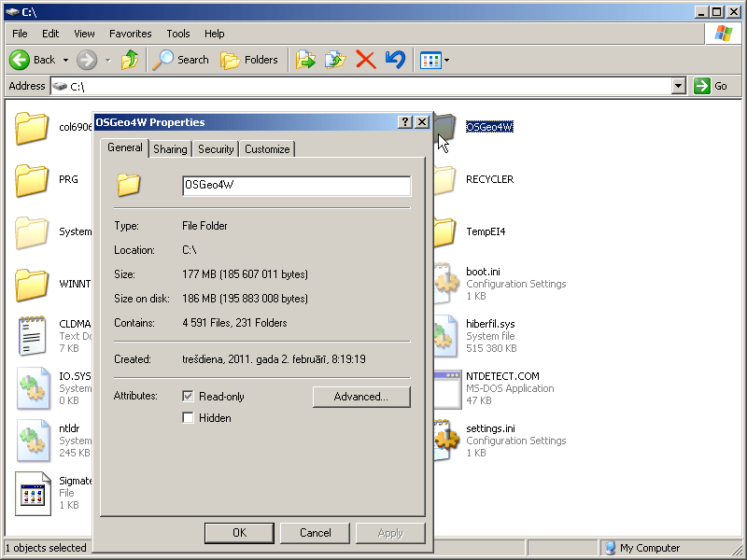Select the ntldr system file icon
747x560 pixels.
[x=33, y=441]
